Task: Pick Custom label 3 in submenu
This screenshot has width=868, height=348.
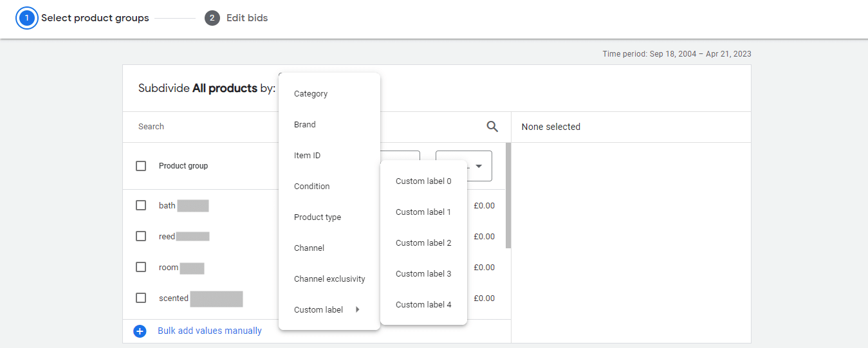Action: pyautogui.click(x=423, y=274)
